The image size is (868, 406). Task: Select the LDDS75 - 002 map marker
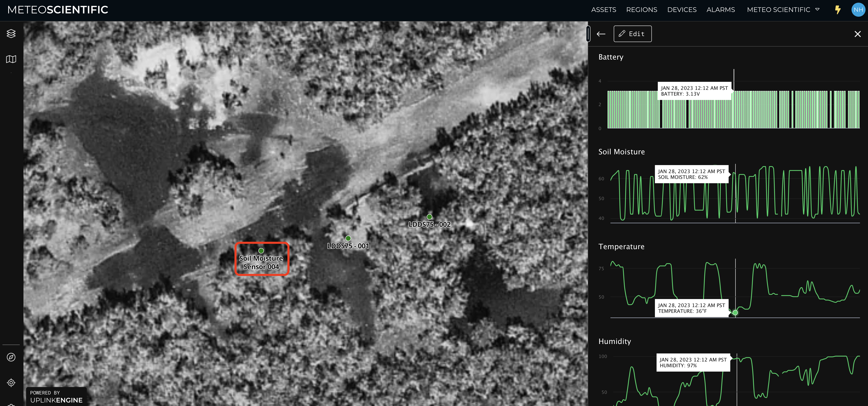pyautogui.click(x=429, y=217)
